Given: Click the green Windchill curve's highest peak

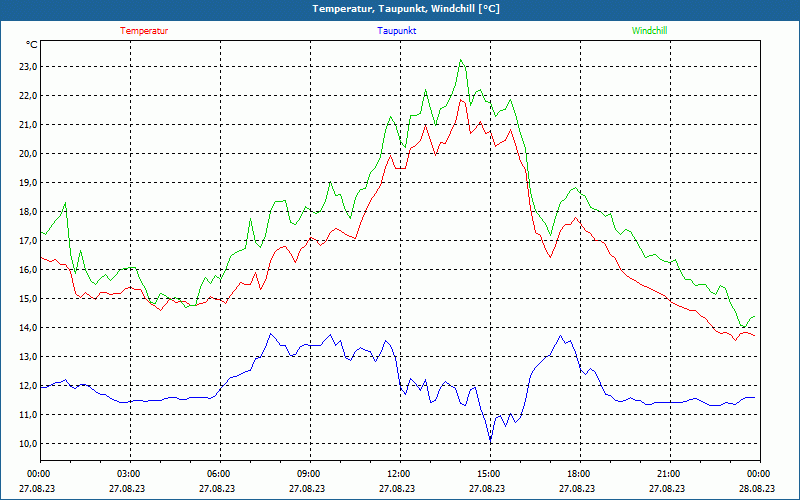Looking at the screenshot, I should 461,60.
